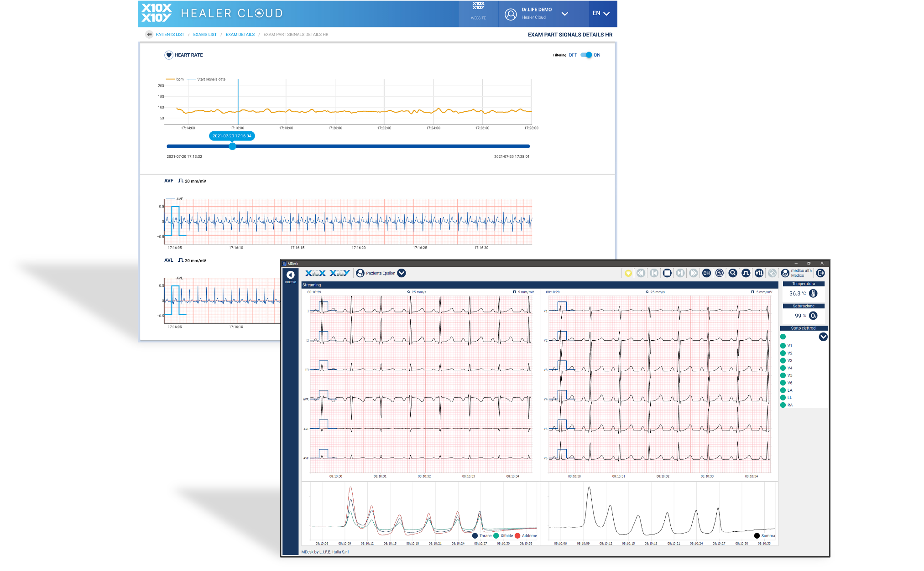
Task: Toggle the Filtering switch in Healer Cloud
Action: pos(586,55)
